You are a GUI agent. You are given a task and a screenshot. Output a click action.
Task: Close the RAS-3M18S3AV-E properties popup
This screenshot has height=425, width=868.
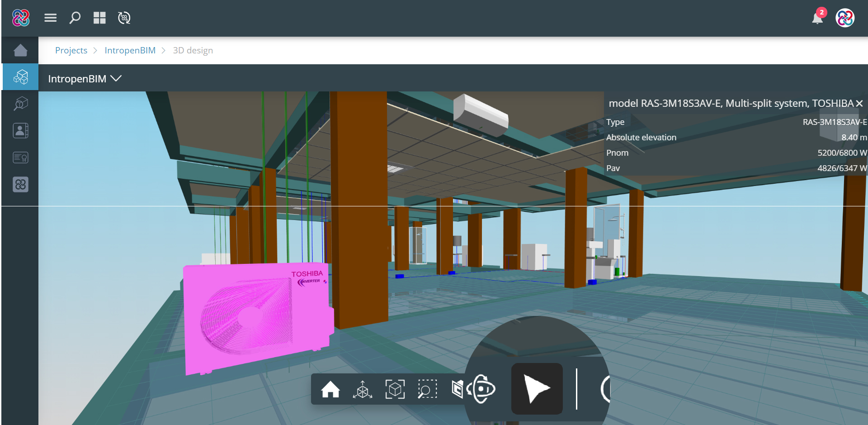pyautogui.click(x=859, y=103)
